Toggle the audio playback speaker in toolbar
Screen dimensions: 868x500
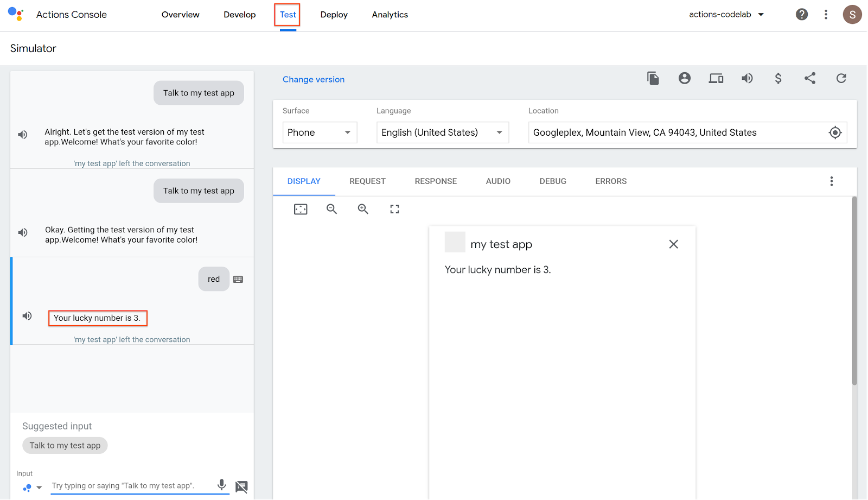pyautogui.click(x=747, y=79)
